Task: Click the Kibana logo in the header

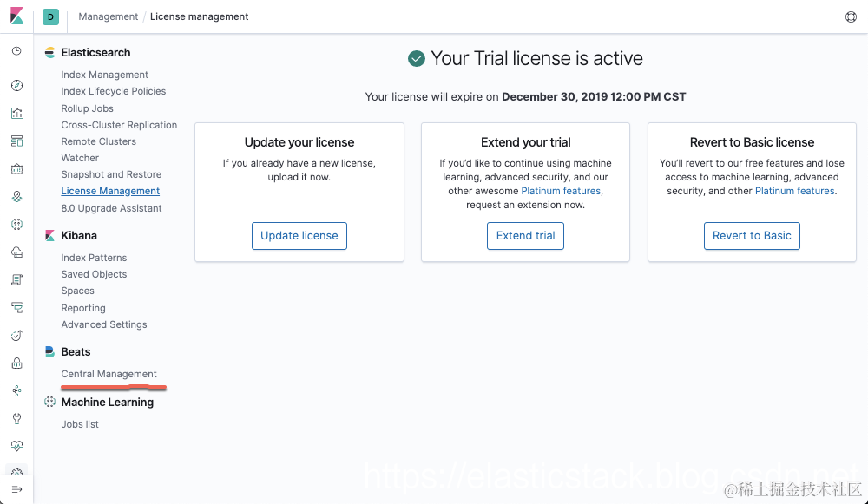Action: 17,16
